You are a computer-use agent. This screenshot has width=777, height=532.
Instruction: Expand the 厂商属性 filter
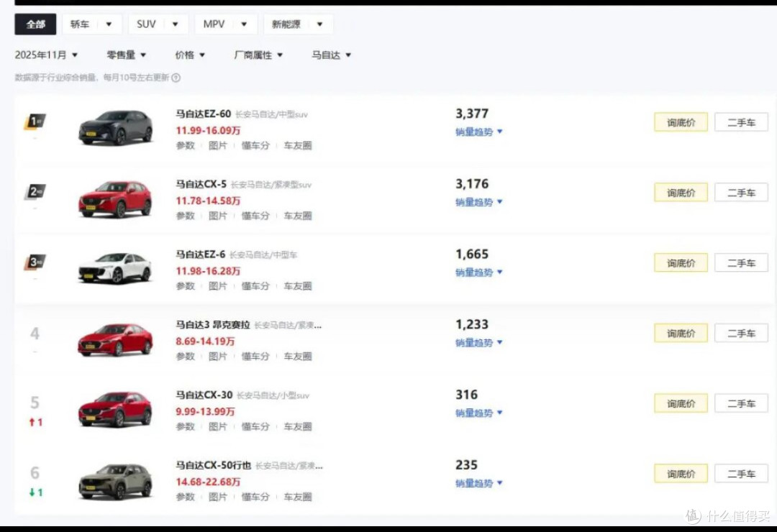(x=258, y=55)
